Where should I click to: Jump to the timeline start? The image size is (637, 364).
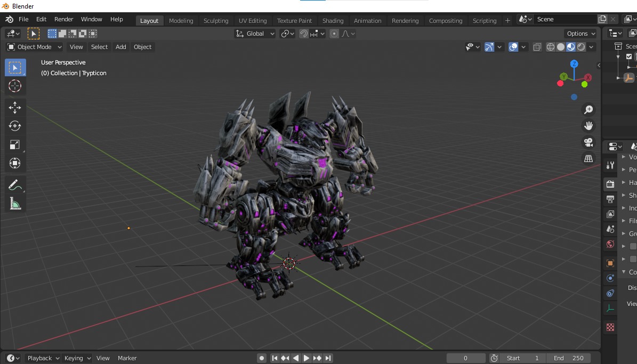[275, 358]
